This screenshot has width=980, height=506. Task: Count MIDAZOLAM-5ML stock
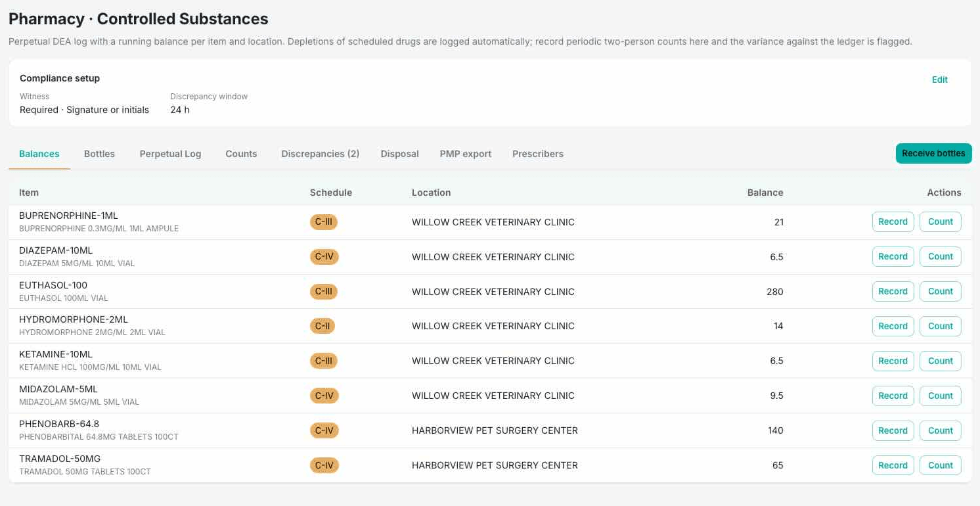pos(940,396)
